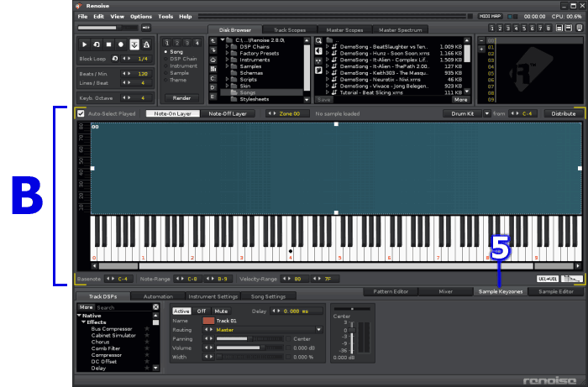Screen dimensions: 588x387
Task: Select global view preset 5
Action: [524, 28]
